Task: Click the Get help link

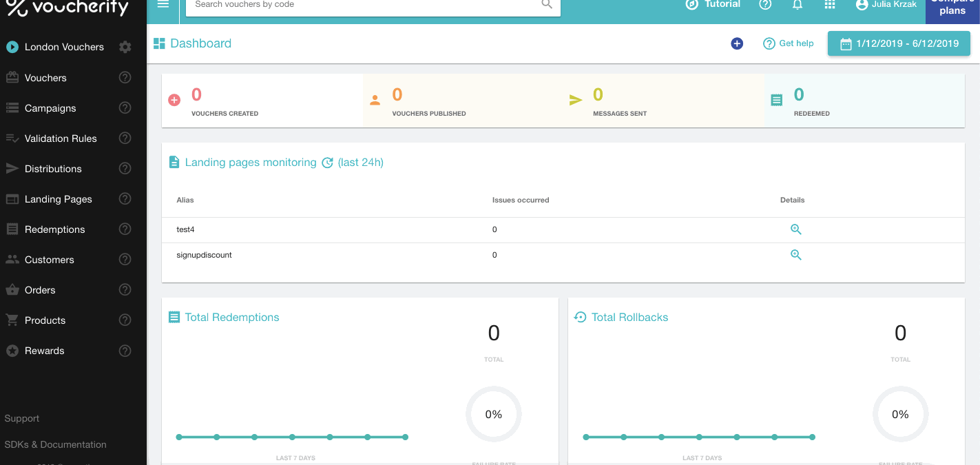Action: [x=789, y=43]
